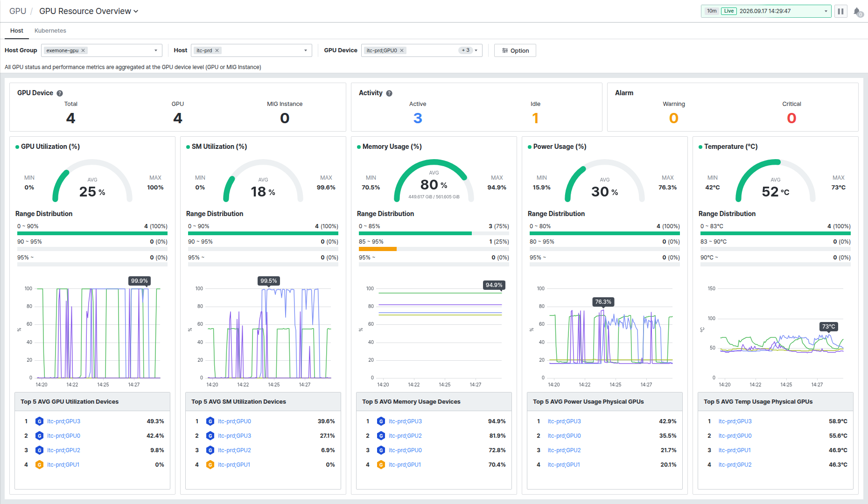868x504 pixels.
Task: Open itc-prd;GPU3 in Power Usage list
Action: pos(564,421)
